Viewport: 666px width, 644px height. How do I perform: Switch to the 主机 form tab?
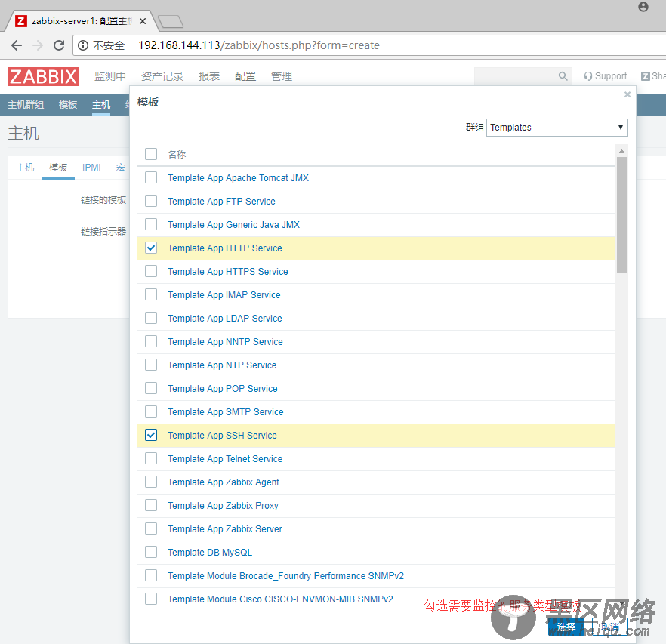(25, 168)
